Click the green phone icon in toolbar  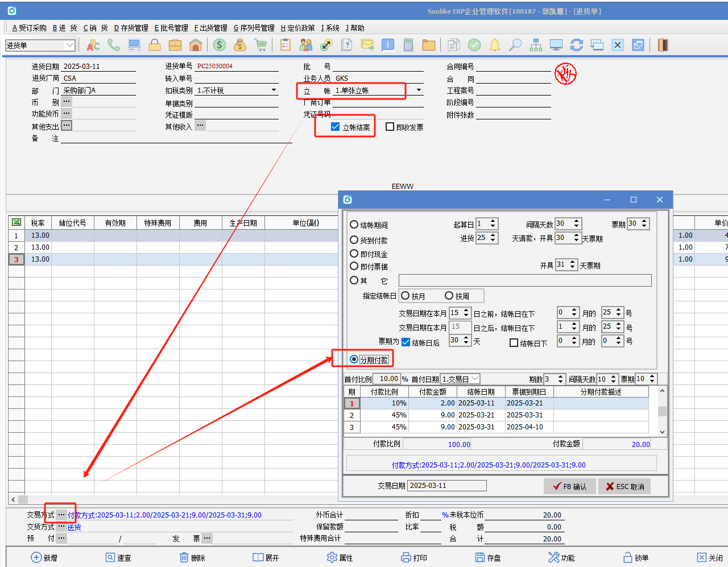pos(114,45)
